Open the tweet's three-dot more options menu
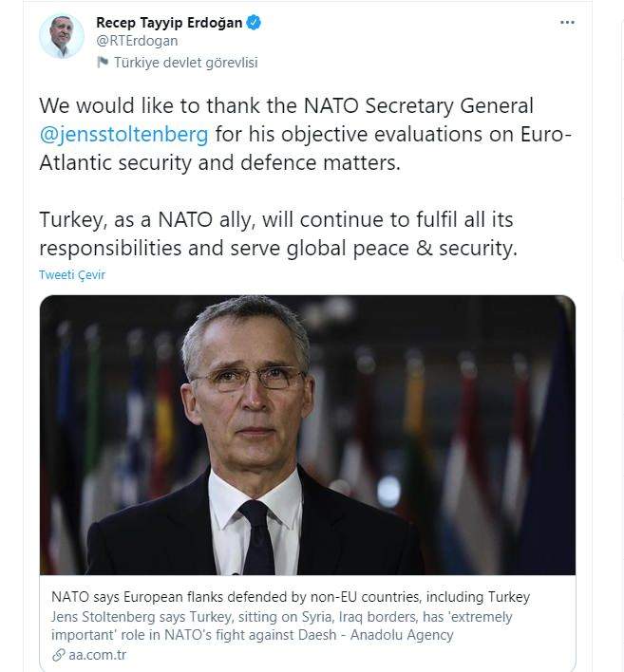This screenshot has height=672, width=624. pyautogui.click(x=567, y=22)
